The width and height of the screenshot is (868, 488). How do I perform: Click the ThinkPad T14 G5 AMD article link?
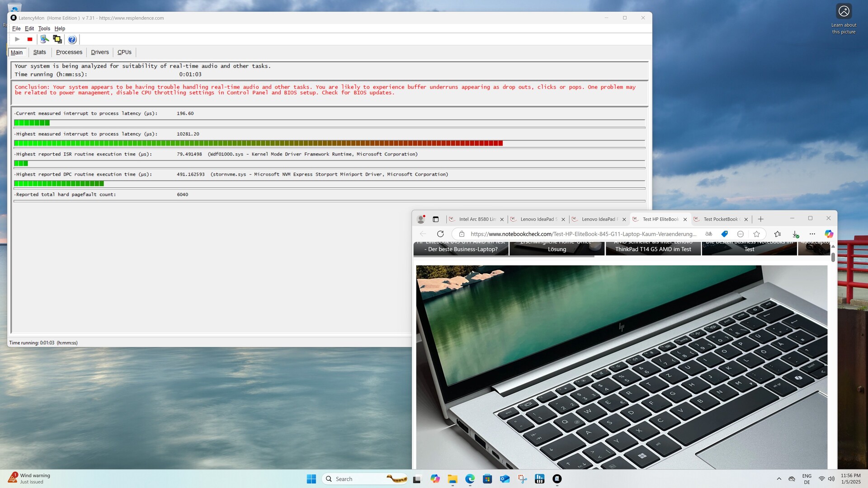(x=653, y=249)
